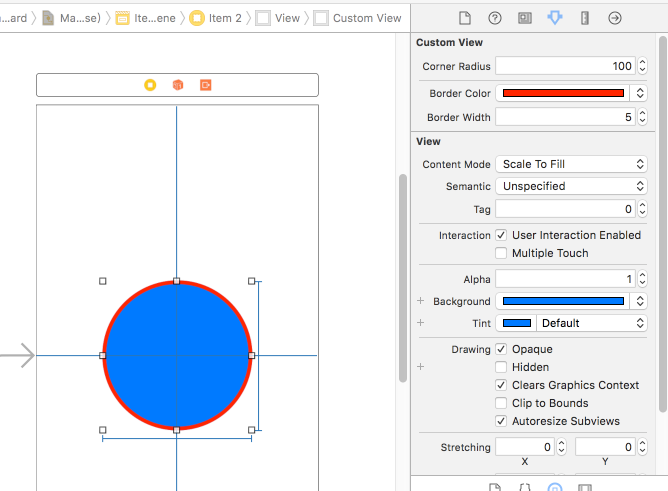The height and width of the screenshot is (491, 668).
Task: Enable the Multiple Touch checkbox
Action: point(501,253)
